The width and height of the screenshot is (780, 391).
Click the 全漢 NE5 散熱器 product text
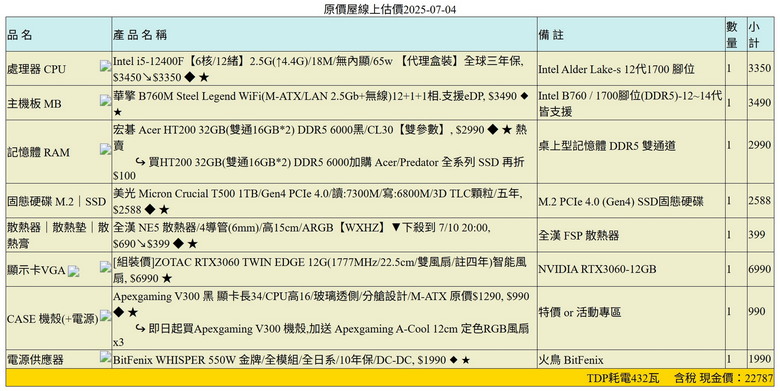click(301, 235)
